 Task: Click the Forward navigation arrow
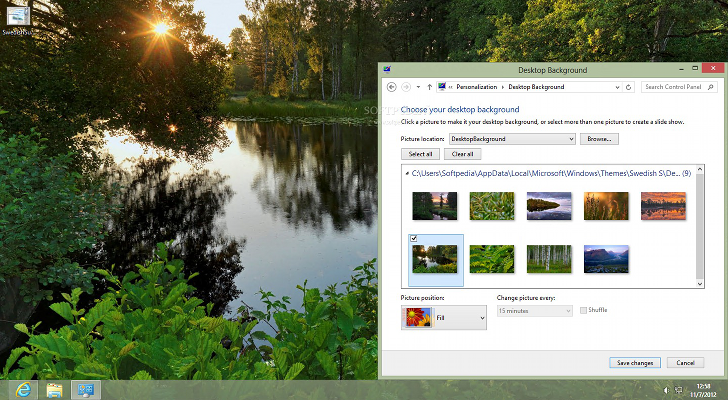tap(406, 87)
